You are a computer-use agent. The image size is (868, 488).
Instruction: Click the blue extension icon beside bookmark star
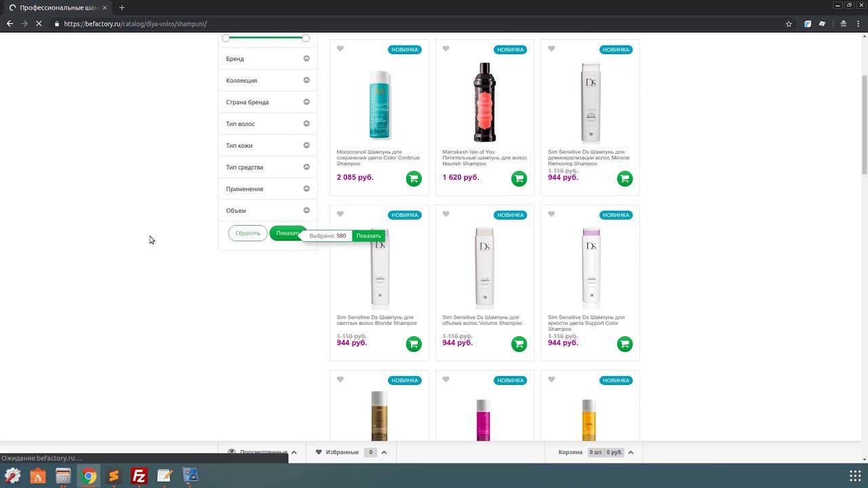(808, 24)
